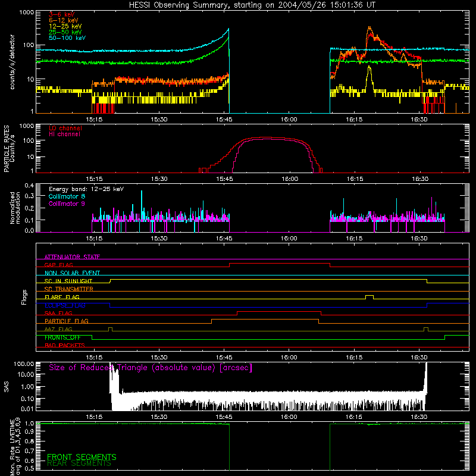The image size is (476, 476).
Task: Click the HESSI Observing Summary title
Action: point(252,5)
